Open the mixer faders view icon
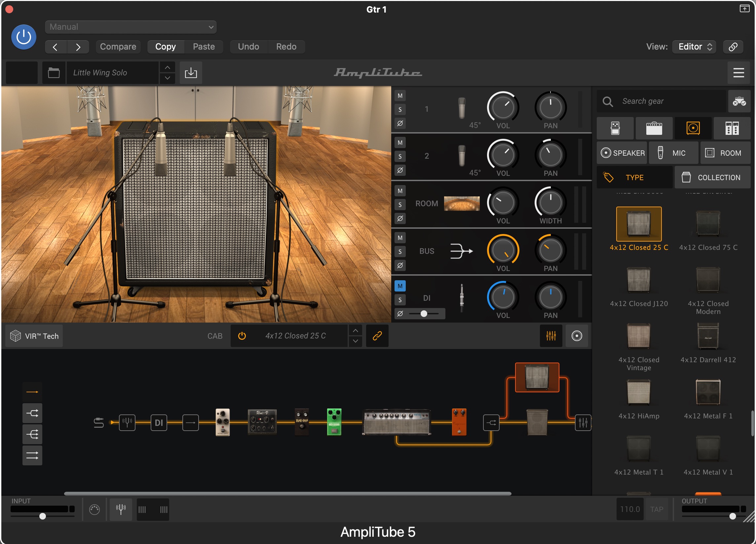Viewport: 756px width, 544px height. coord(551,336)
